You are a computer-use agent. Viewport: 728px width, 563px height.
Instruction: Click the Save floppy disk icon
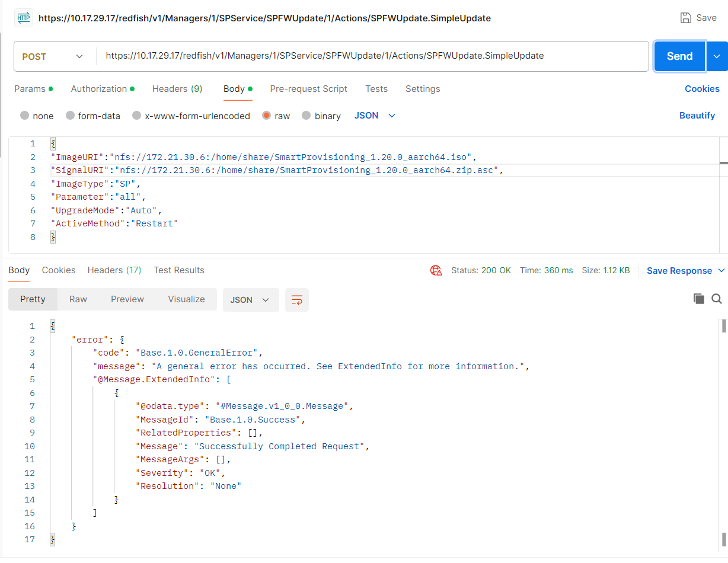(x=686, y=18)
